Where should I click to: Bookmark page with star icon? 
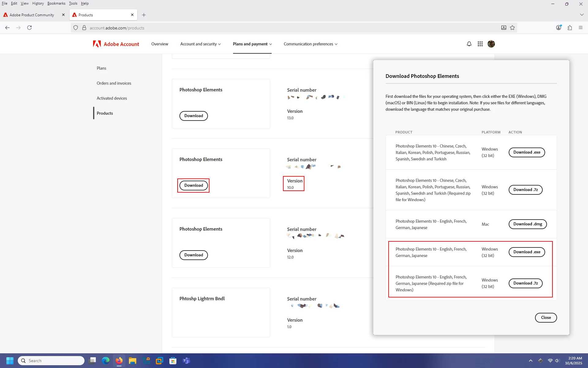(x=512, y=28)
